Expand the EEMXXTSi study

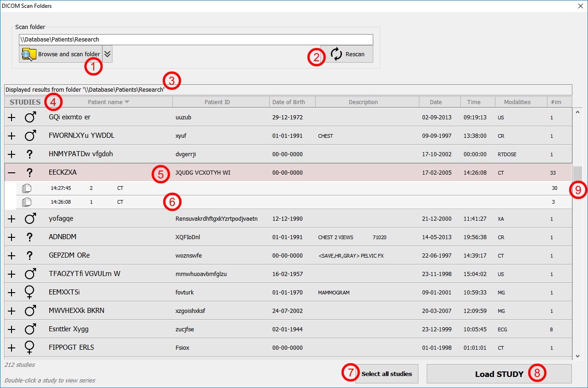click(12, 293)
